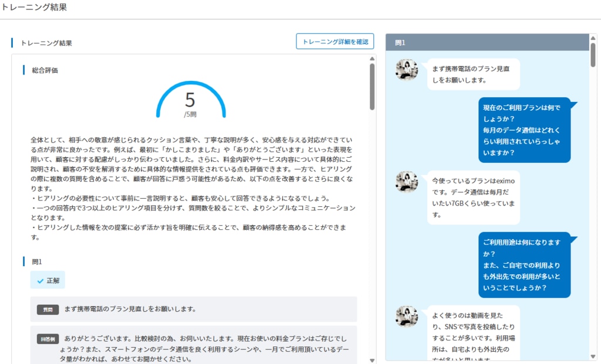Click the score gauge showing 5/5問
The image size is (601, 364).
(191, 100)
